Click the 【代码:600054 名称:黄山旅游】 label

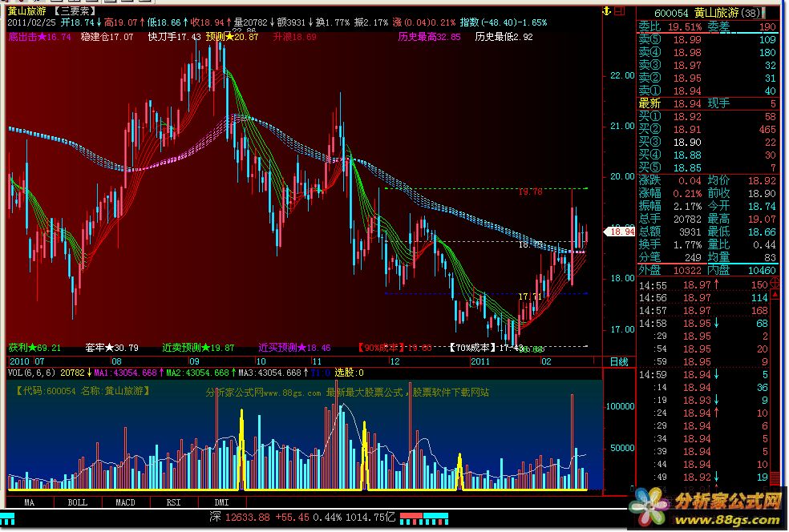click(x=83, y=391)
